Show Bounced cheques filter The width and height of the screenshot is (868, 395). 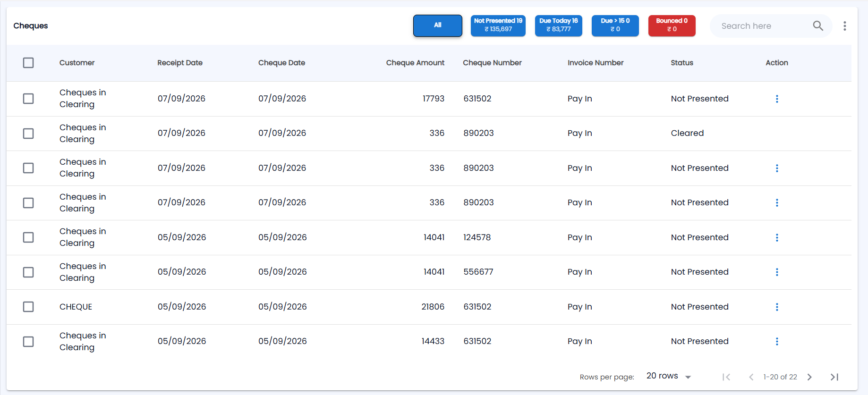coord(672,25)
